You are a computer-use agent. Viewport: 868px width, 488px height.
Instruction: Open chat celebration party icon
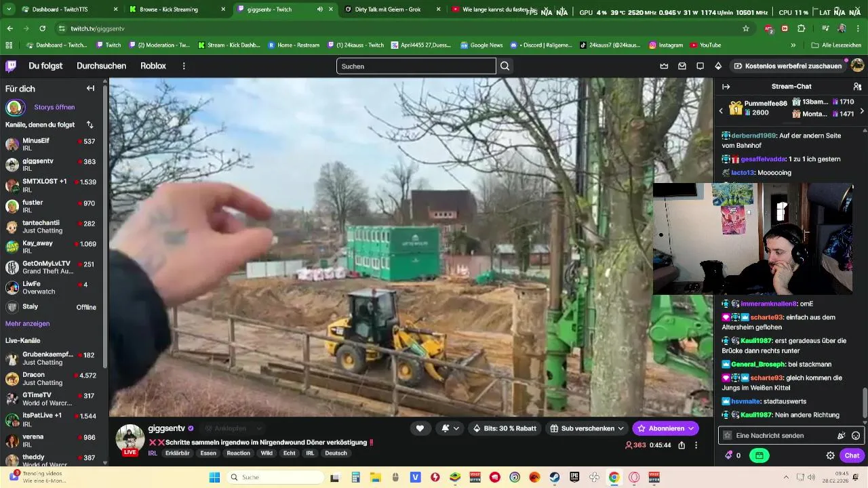point(841,436)
